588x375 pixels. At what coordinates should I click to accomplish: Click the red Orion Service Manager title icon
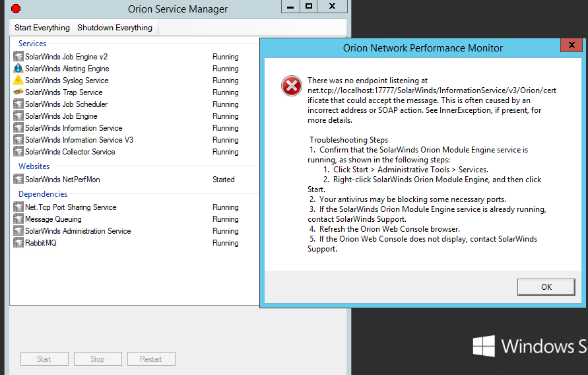click(x=16, y=9)
